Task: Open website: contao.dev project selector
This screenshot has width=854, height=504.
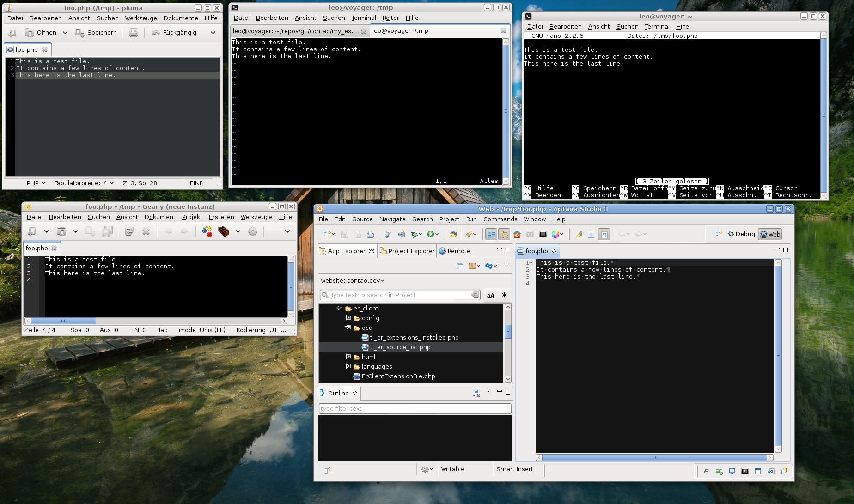Action: (x=353, y=280)
